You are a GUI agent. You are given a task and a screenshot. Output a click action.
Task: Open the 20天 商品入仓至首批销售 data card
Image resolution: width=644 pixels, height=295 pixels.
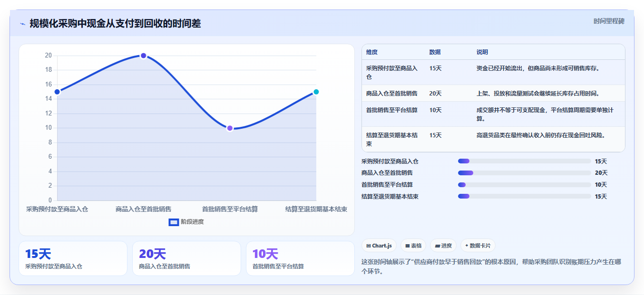(186, 258)
